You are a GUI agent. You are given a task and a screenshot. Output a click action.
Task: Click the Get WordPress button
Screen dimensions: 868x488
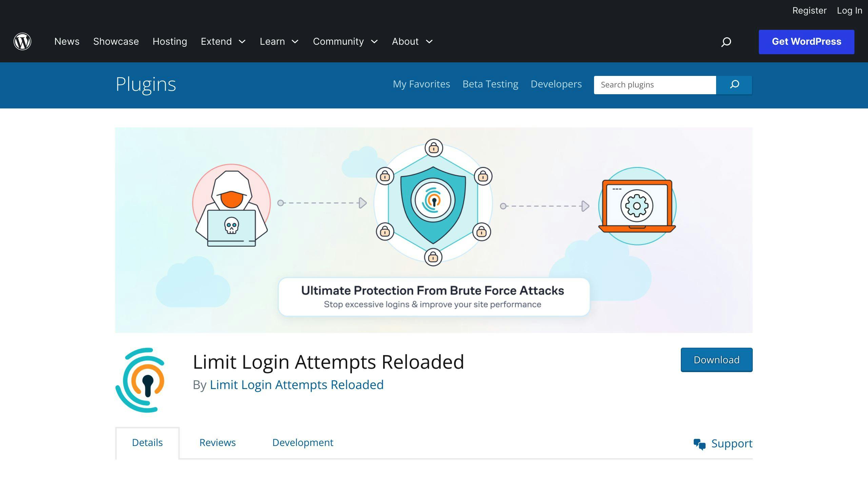pyautogui.click(x=807, y=42)
